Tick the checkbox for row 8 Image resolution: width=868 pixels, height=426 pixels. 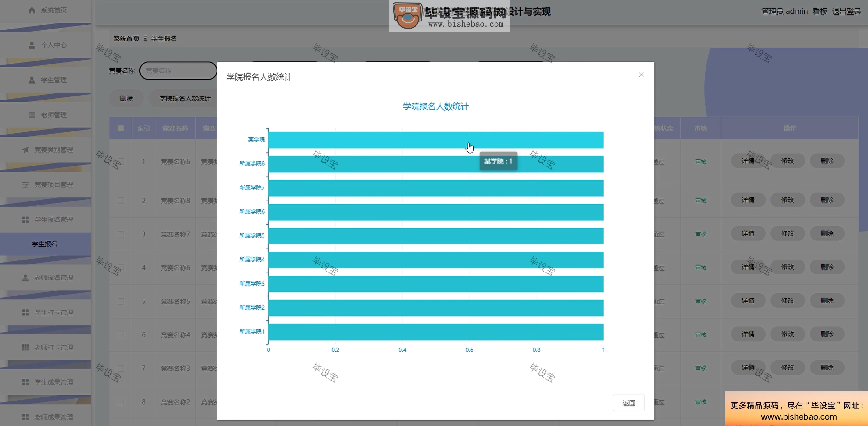pos(121,402)
